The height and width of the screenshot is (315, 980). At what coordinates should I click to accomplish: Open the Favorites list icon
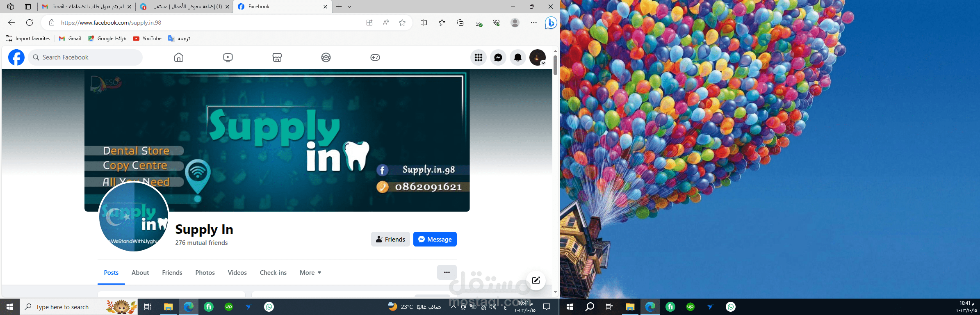442,23
